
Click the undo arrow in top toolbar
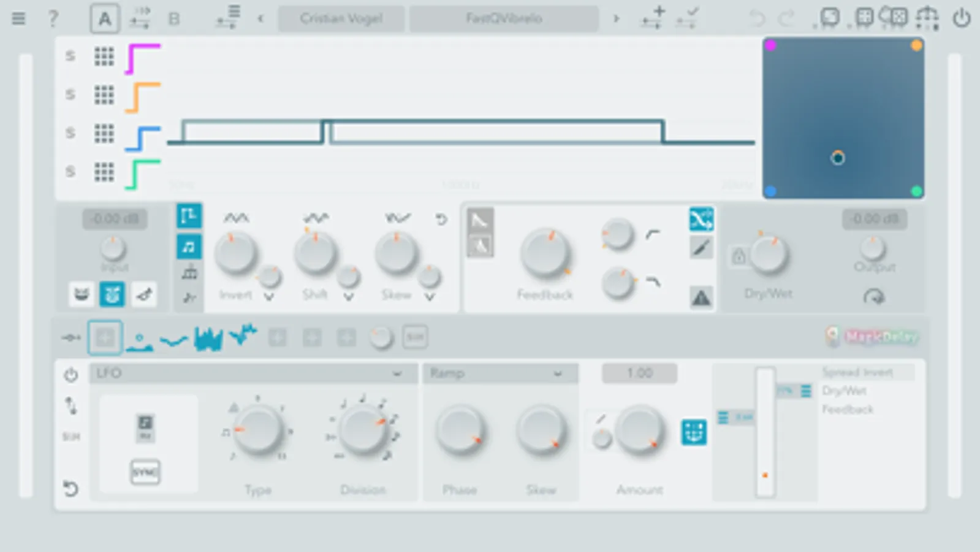point(757,18)
